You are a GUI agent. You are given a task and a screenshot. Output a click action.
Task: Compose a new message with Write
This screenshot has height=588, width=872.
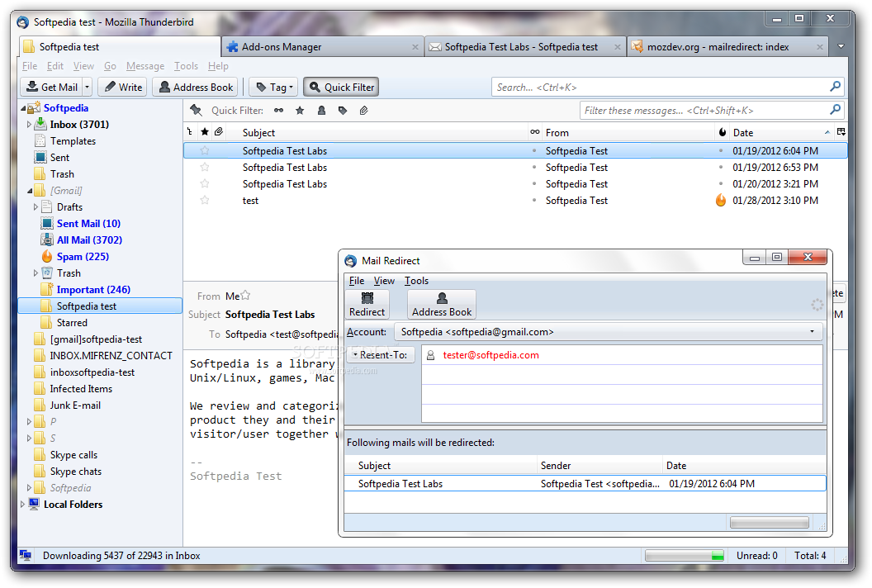(x=123, y=88)
